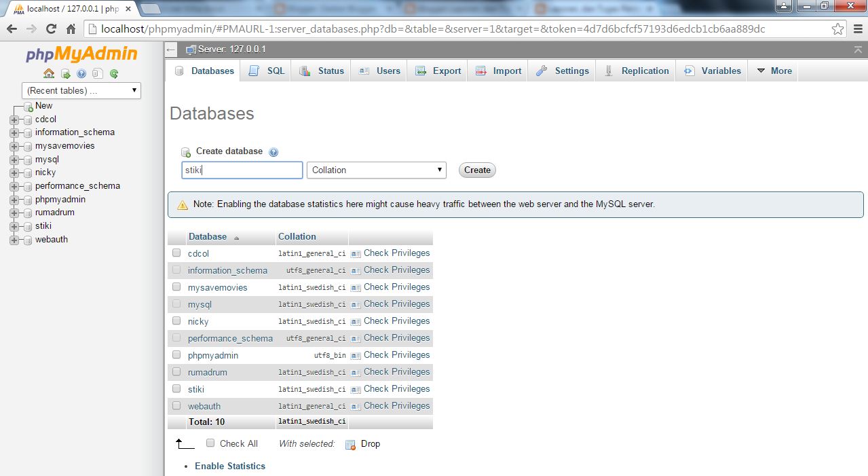Tick the checkbox for phpmyadmin database

click(176, 354)
